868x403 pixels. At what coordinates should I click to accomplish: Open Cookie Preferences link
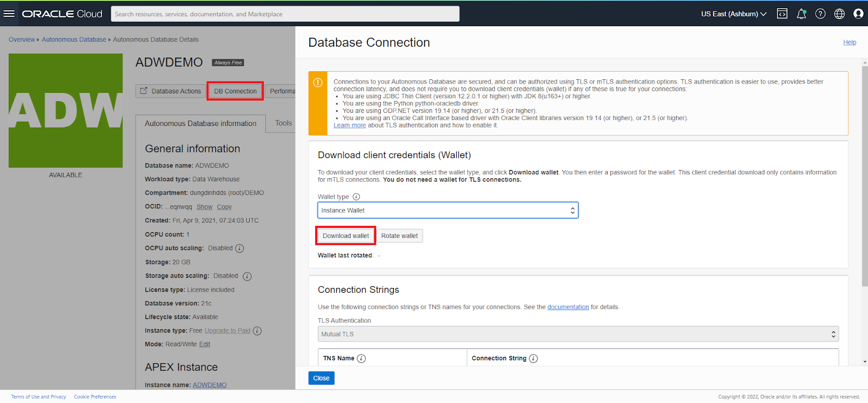click(95, 397)
